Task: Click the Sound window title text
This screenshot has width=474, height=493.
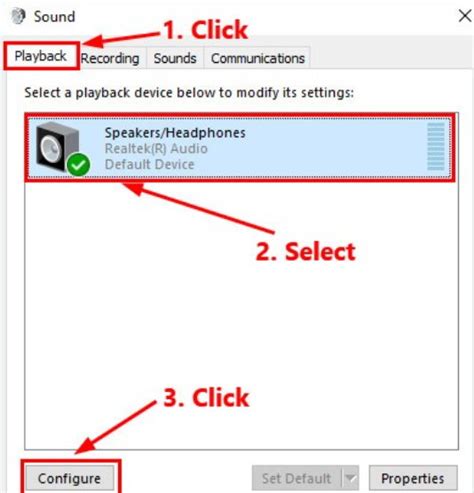Action: click(x=54, y=16)
